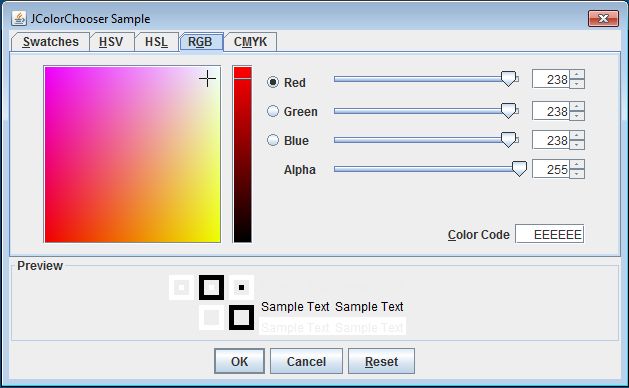The height and width of the screenshot is (388, 629).
Task: Click the Java icon in title bar
Action: click(18, 18)
